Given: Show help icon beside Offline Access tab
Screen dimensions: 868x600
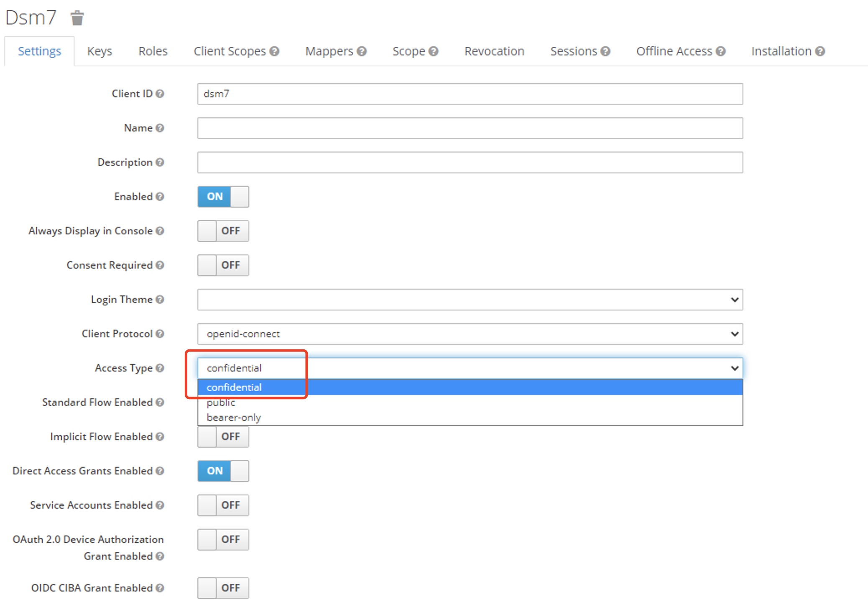Looking at the screenshot, I should click(720, 51).
